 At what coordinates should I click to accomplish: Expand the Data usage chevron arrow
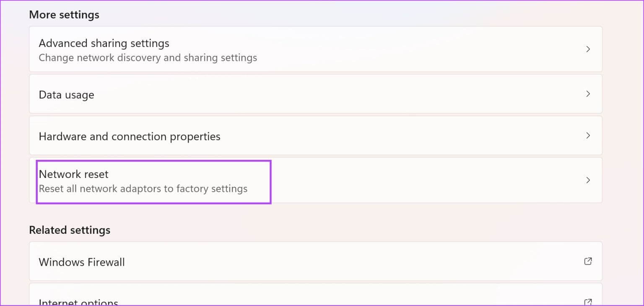tap(588, 94)
